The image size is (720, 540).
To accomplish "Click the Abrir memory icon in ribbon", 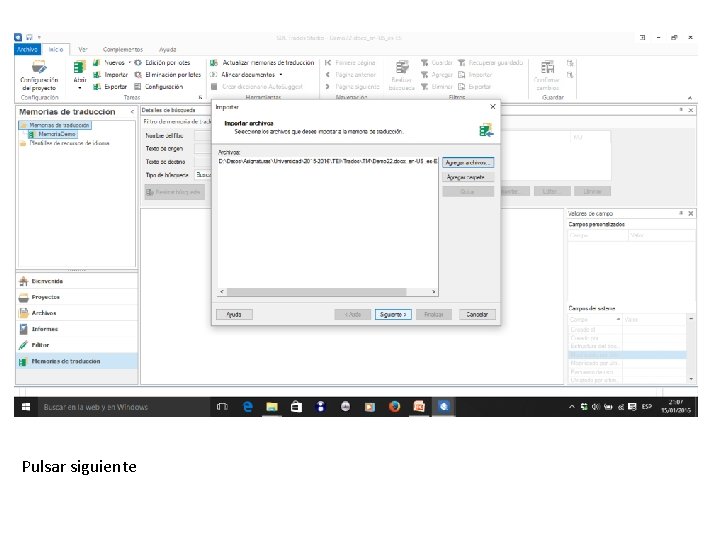I will [x=79, y=68].
